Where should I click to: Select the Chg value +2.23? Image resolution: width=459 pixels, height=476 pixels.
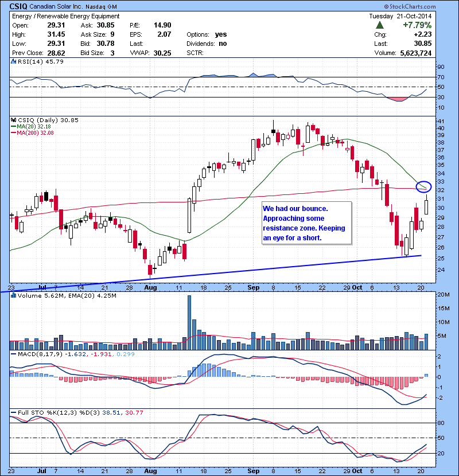point(423,34)
